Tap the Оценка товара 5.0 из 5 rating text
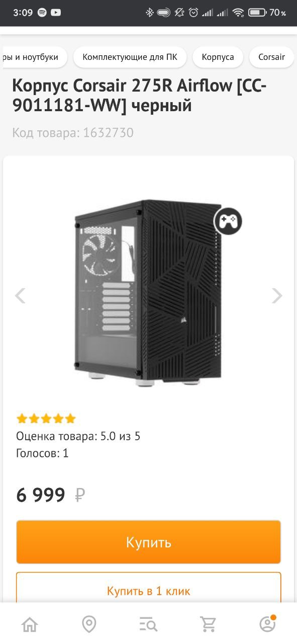Viewport: 297px width, 644px height. (x=78, y=436)
